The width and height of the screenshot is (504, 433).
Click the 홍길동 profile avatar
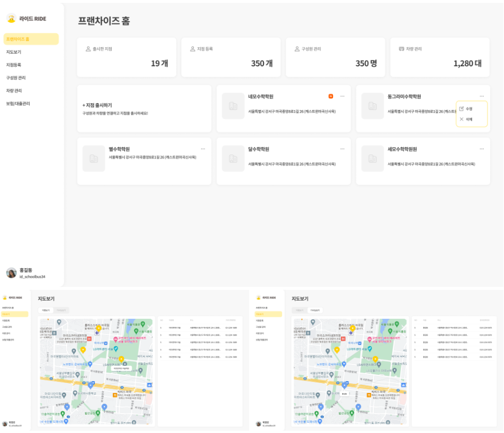coord(11,273)
